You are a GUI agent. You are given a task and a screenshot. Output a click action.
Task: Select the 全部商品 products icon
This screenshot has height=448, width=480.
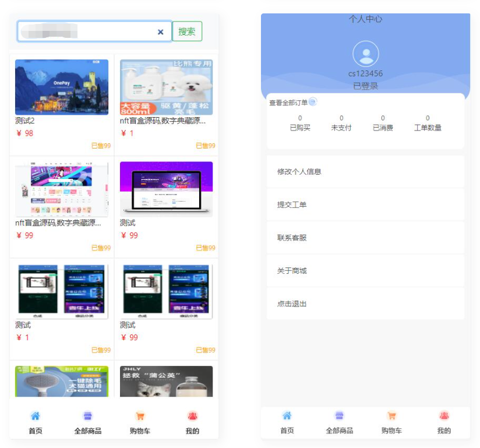click(87, 415)
